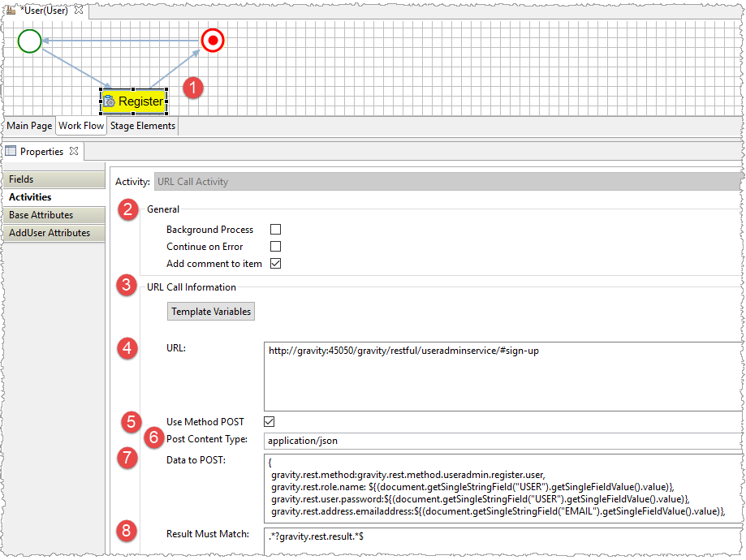This screenshot has width=746, height=560.
Task: Close the Properties view tab
Action: [x=74, y=151]
